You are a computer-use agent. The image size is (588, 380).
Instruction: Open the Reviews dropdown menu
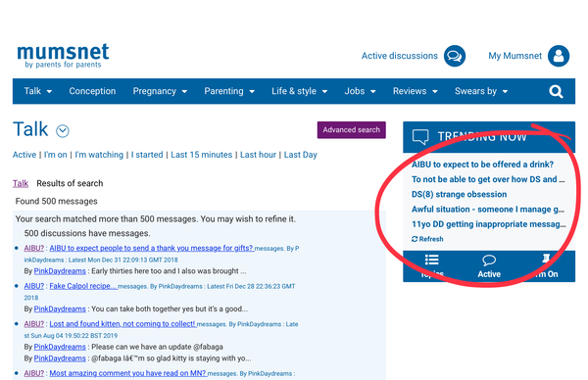(x=416, y=91)
